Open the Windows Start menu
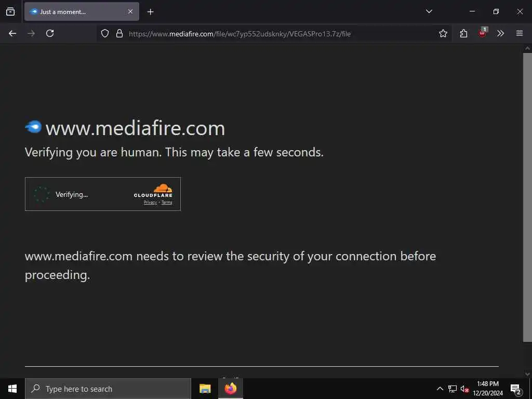Screen dimensions: 532x399 [12, 389]
